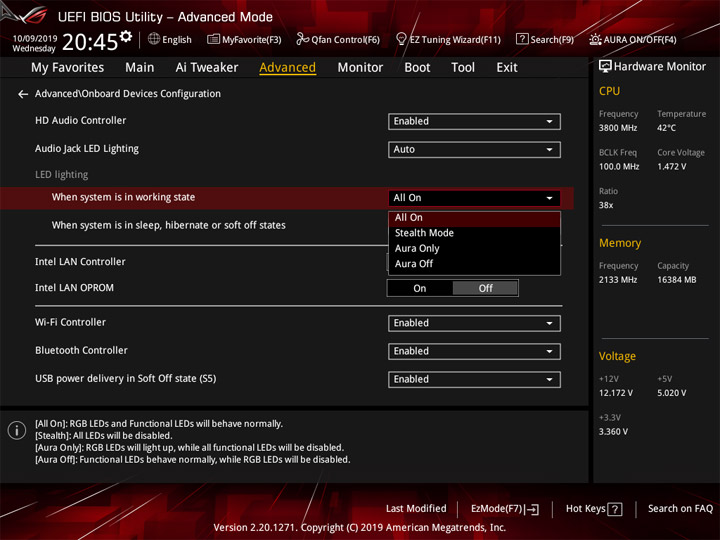Choose Aura Off from the list
Viewport: 720px width, 540px height.
coord(474,264)
